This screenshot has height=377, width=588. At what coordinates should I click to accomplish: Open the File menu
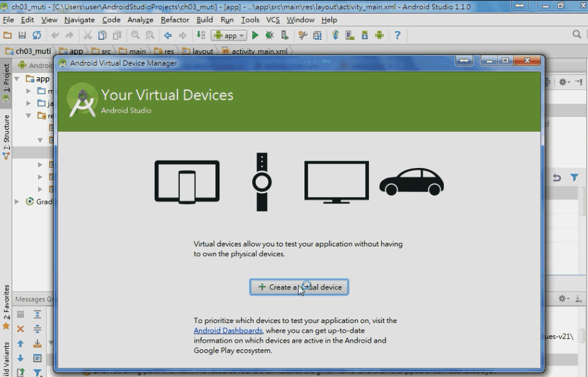pos(8,20)
